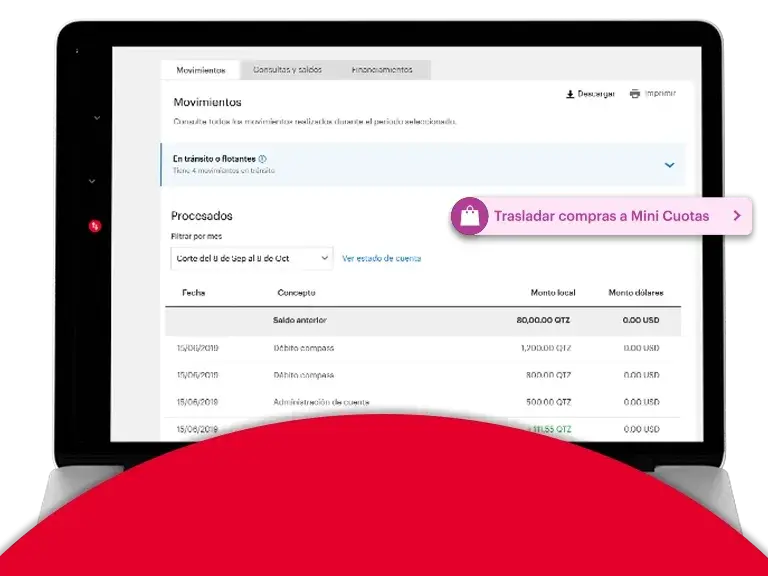Click the 800.00 QTZ amount
Screen dimensions: 768x576
pos(548,375)
